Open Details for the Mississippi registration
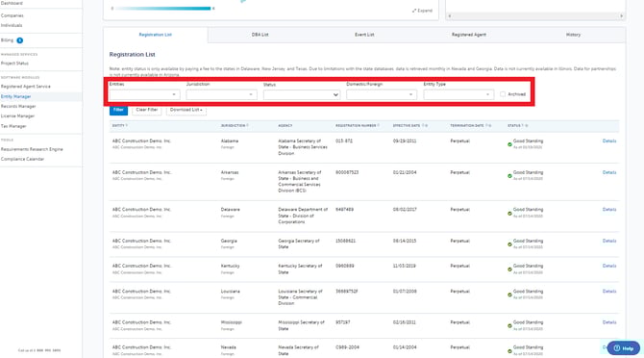 pyautogui.click(x=609, y=322)
